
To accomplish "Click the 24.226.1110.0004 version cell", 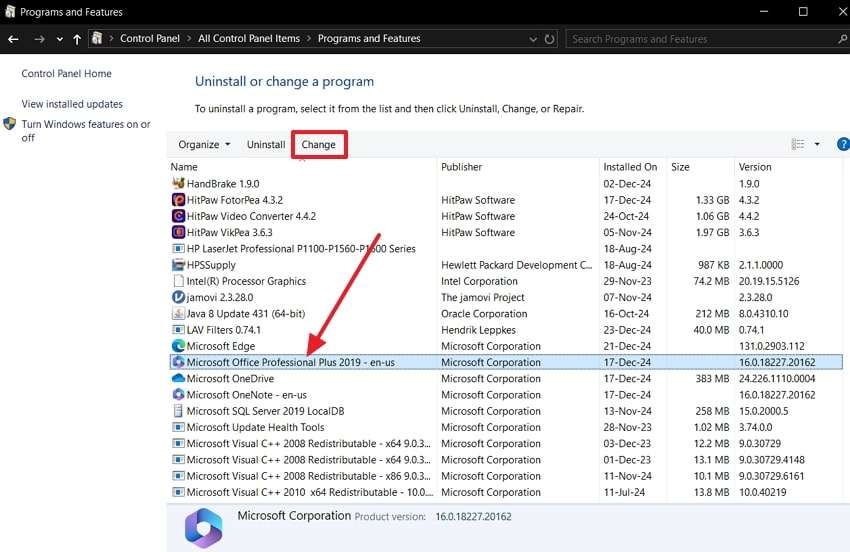I will [777, 378].
